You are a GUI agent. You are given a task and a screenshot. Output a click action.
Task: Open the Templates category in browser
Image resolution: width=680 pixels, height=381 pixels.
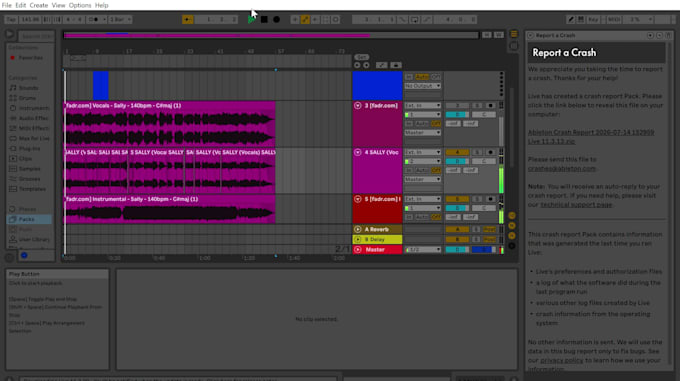coord(32,189)
